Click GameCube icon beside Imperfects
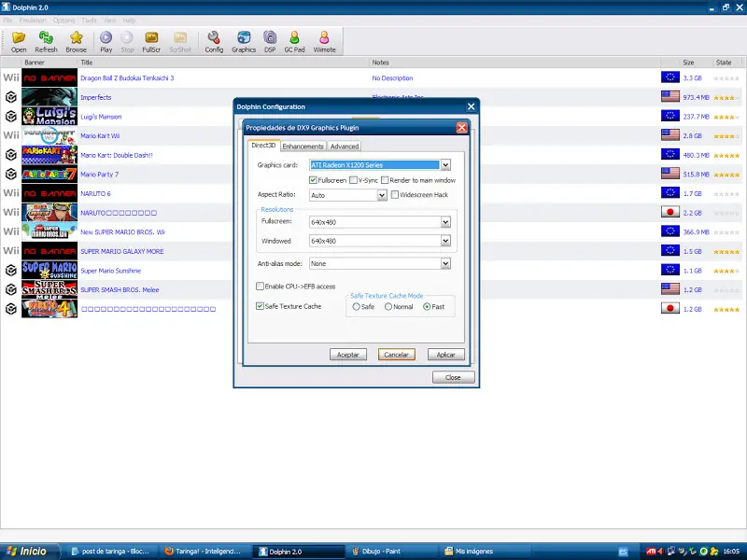Viewport: 747px width, 560px height. pyautogui.click(x=11, y=97)
